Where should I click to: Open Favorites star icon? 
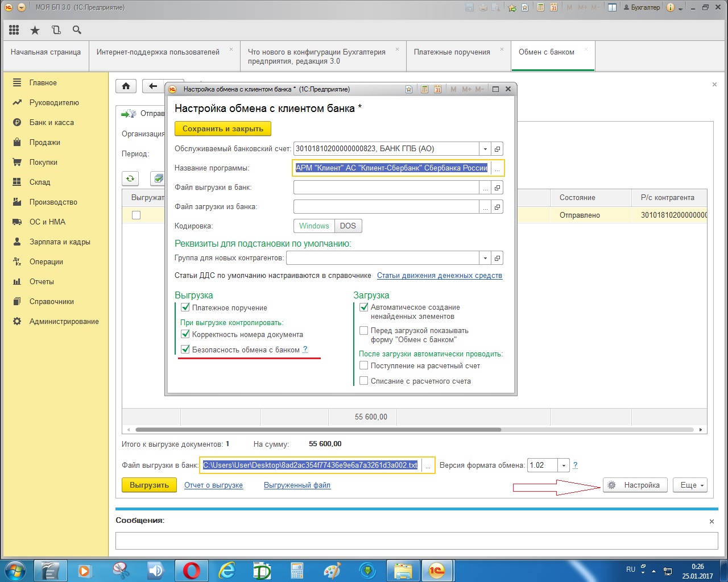pos(35,30)
